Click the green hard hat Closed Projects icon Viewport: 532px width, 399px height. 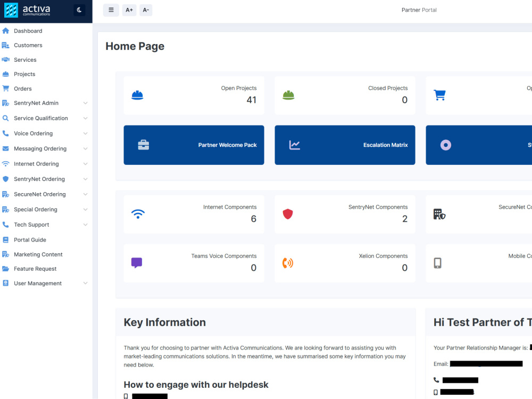(x=288, y=95)
